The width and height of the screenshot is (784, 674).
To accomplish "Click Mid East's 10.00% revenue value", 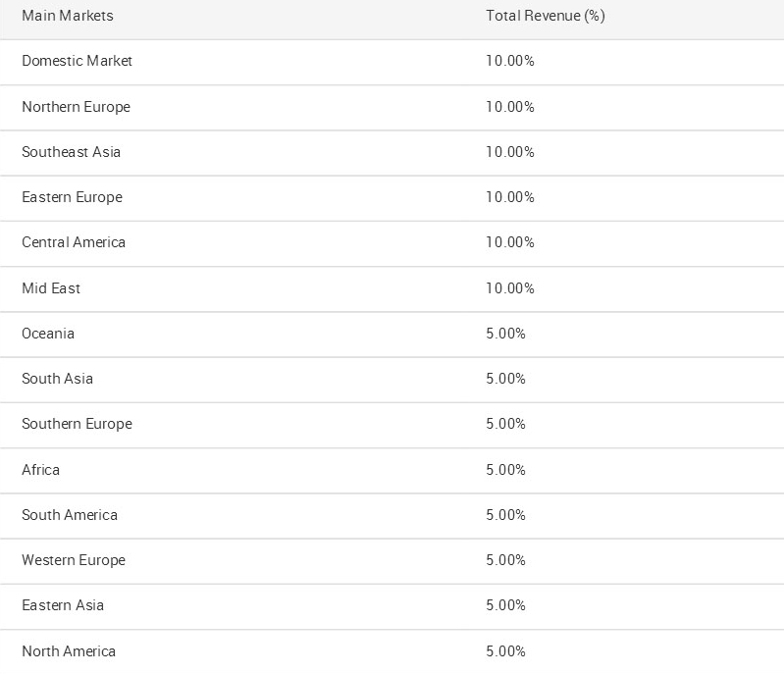I will pyautogui.click(x=510, y=288).
